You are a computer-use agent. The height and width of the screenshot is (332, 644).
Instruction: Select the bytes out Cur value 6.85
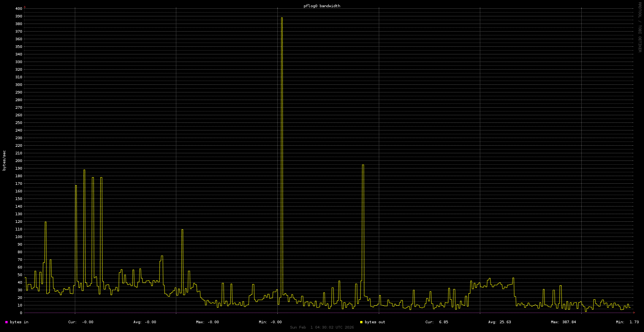[x=443, y=322]
